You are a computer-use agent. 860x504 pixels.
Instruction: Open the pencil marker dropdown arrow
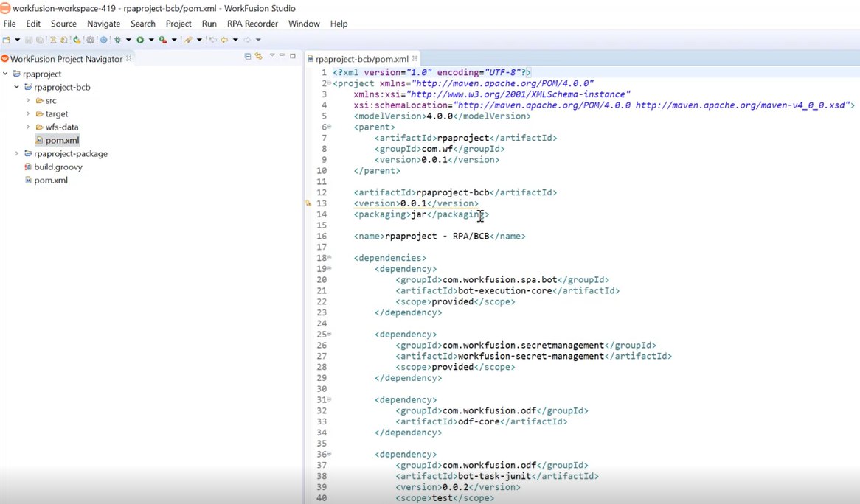200,40
